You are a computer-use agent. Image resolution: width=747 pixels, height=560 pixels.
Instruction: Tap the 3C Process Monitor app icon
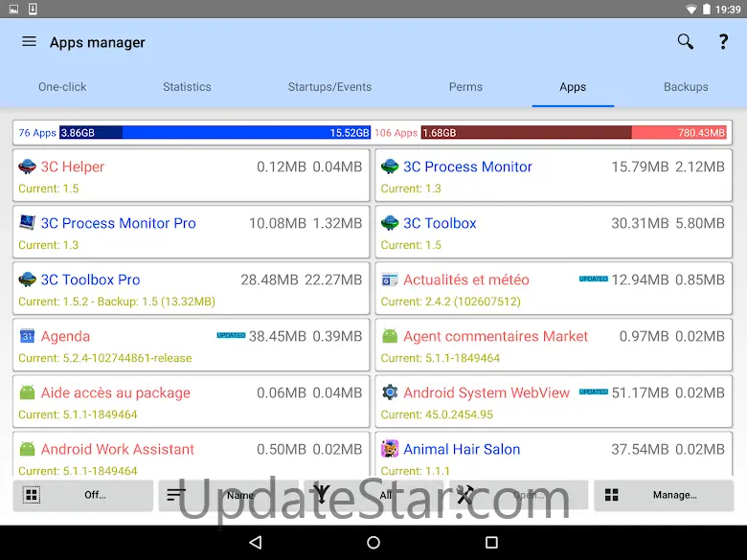point(390,167)
